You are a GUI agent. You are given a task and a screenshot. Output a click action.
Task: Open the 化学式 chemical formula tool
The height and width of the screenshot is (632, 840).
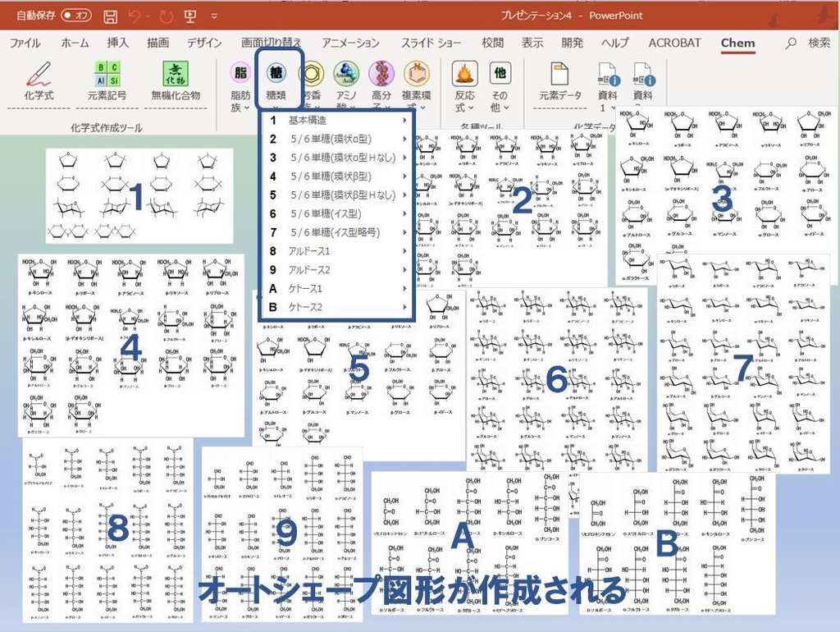pyautogui.click(x=39, y=80)
